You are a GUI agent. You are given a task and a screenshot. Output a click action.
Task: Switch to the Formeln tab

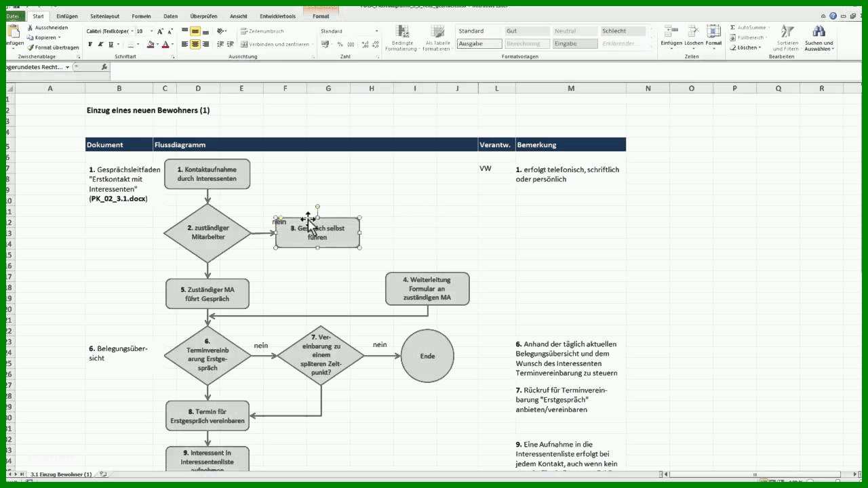pyautogui.click(x=142, y=16)
